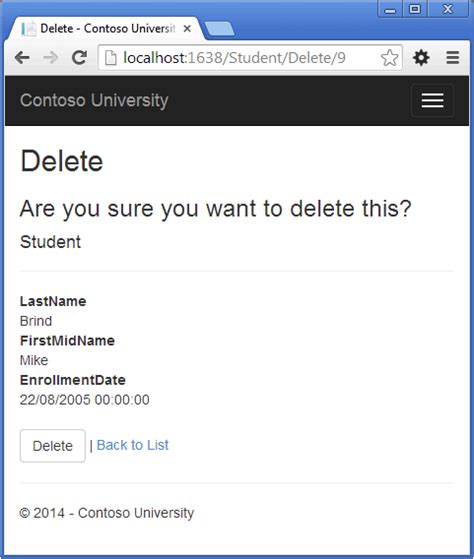Open the Contoso University brand link
The height and width of the screenshot is (559, 474).
[94, 100]
